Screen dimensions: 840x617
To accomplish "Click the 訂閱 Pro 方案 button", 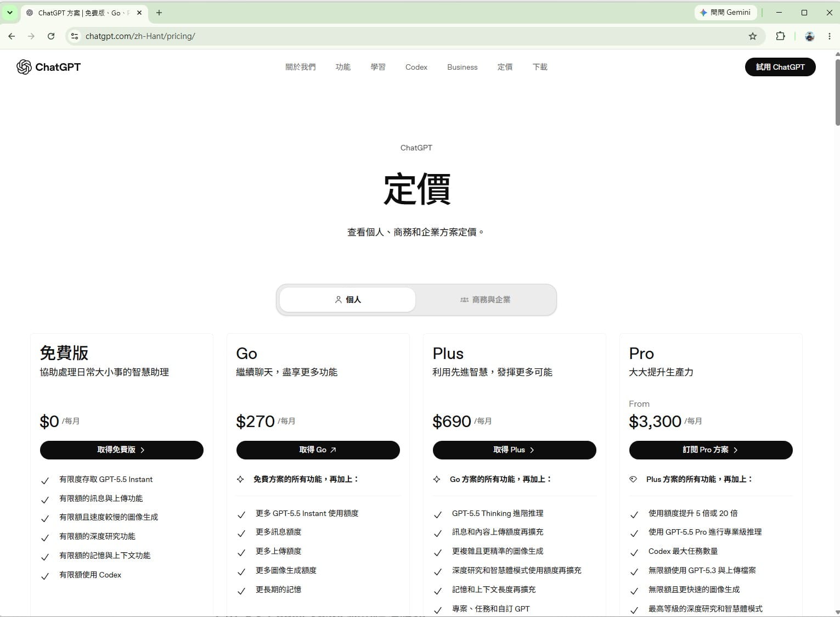I will coord(711,450).
